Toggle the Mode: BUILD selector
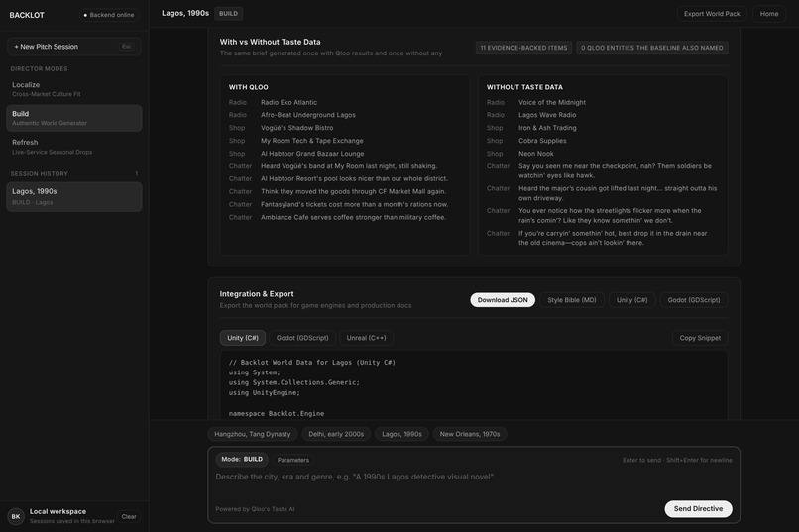The height and width of the screenshot is (532, 799). click(242, 460)
